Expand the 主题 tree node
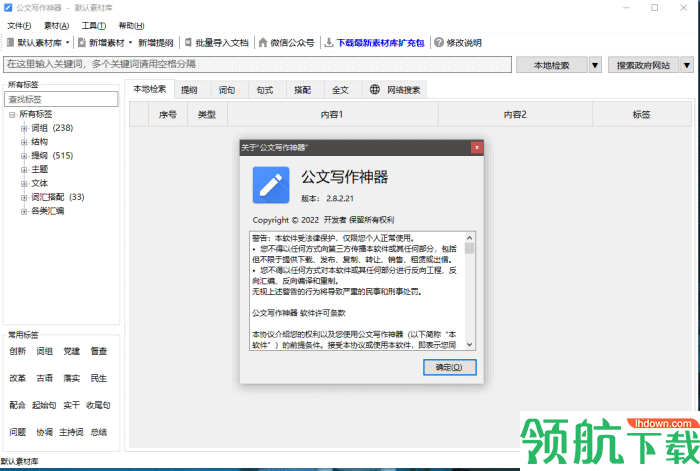This screenshot has height=471, width=700. pos(24,170)
